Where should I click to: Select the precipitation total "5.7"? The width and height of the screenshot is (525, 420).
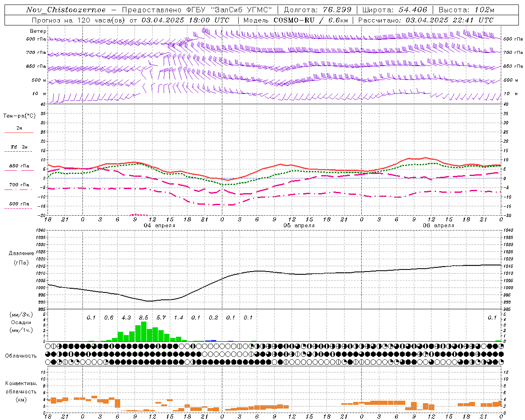point(161,317)
